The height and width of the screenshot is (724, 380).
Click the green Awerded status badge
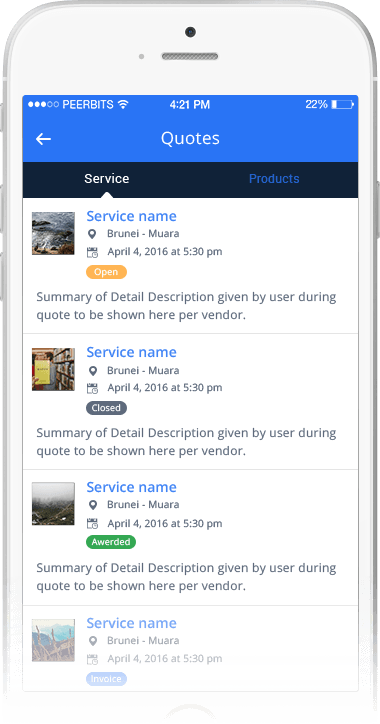(111, 542)
